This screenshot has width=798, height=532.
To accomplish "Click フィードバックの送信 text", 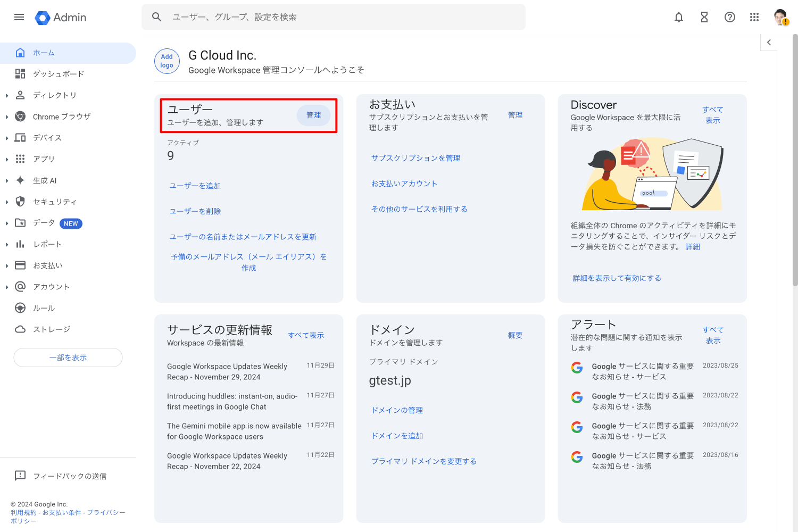I will click(x=70, y=476).
